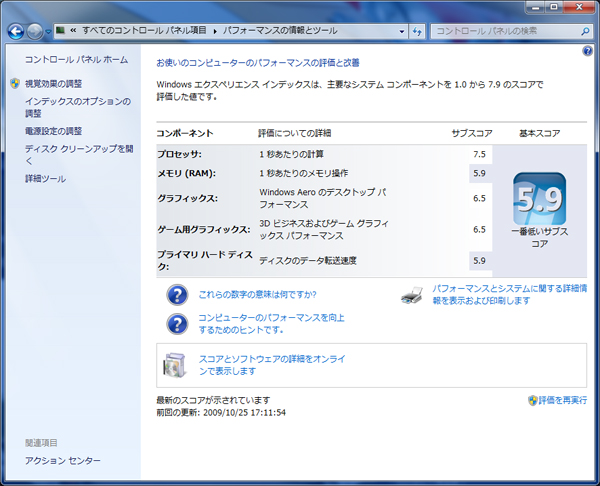Click question icon beside パフォーマンスを向上 hint
The width and height of the screenshot is (600, 486).
point(177,324)
